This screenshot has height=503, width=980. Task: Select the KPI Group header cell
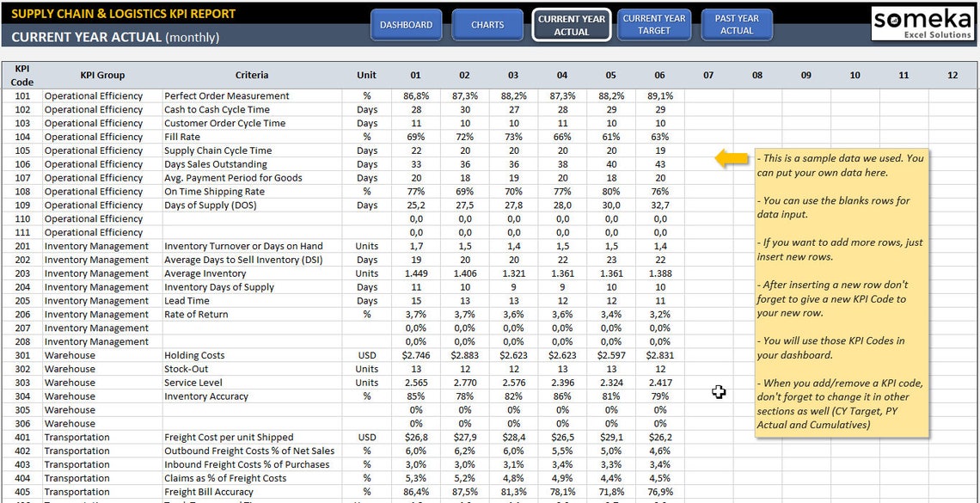click(102, 75)
